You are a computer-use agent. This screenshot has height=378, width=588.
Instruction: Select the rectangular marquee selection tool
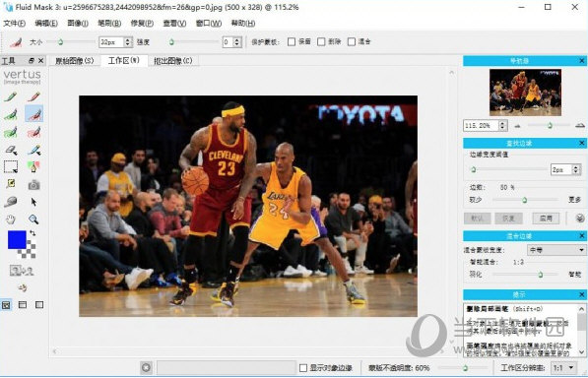11,166
